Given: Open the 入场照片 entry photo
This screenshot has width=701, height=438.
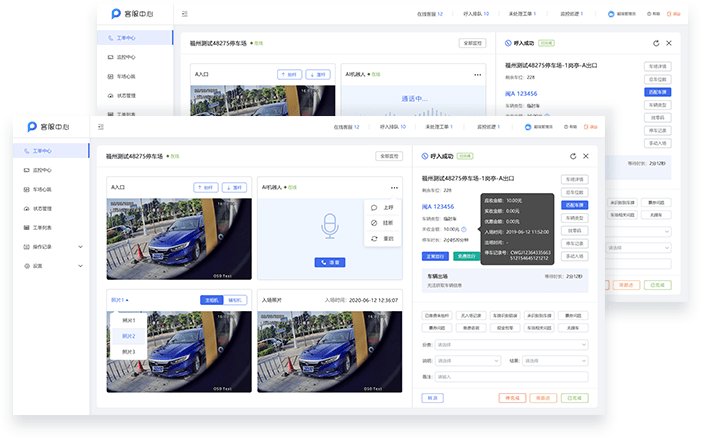Looking at the screenshot, I should point(329,352).
